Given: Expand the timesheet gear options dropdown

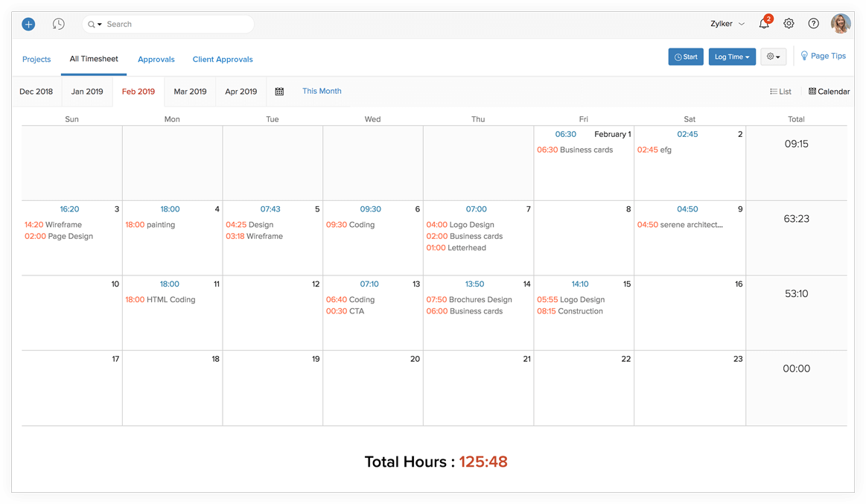Looking at the screenshot, I should pos(773,57).
